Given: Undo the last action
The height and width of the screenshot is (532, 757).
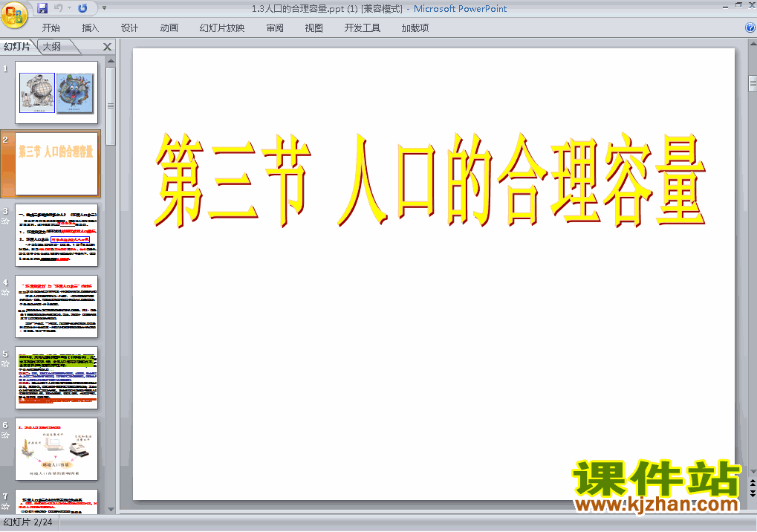Looking at the screenshot, I should point(59,8).
